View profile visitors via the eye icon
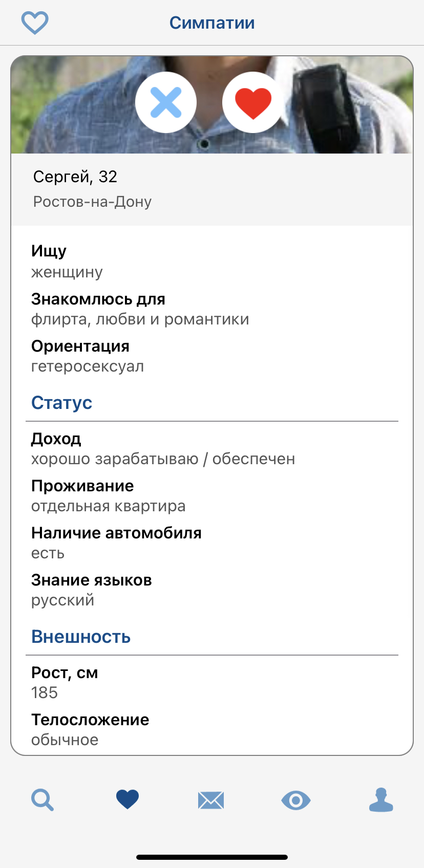This screenshot has width=424, height=868. point(296,799)
